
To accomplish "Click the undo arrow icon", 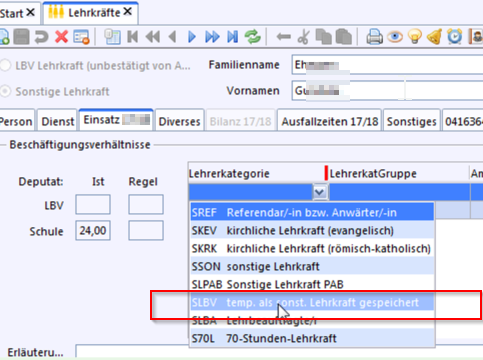I will pos(42,37).
